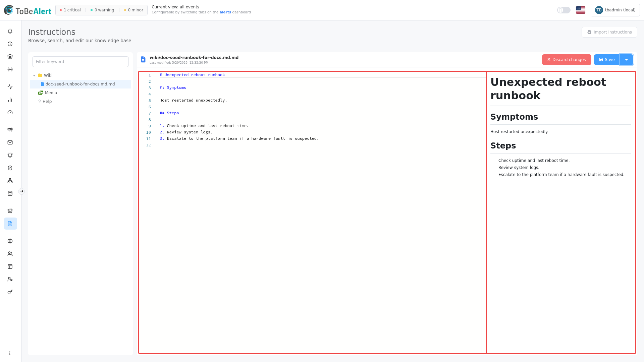Viewport: 644px width, 362px height.
Task: Click the ToBeAlert logo
Action: [x=28, y=10]
